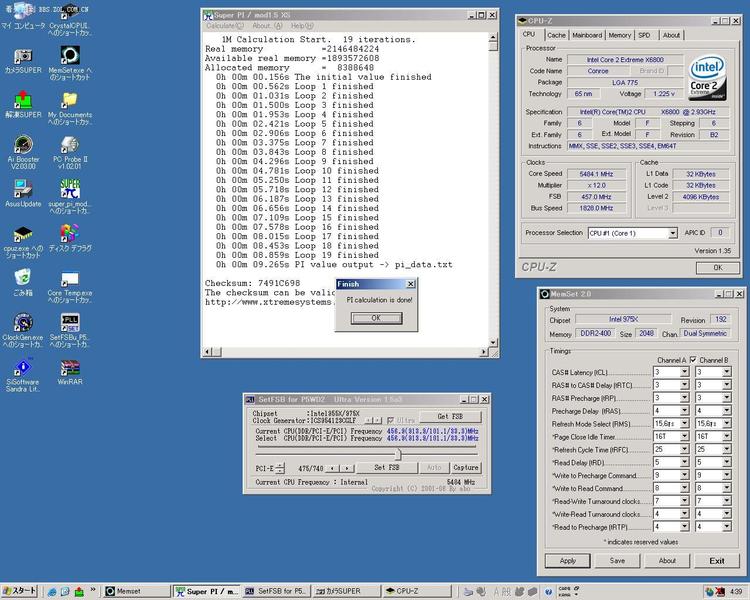Open Channel A Read Delay (tRD) dropdown
The height and width of the screenshot is (600, 750).
pos(684,462)
